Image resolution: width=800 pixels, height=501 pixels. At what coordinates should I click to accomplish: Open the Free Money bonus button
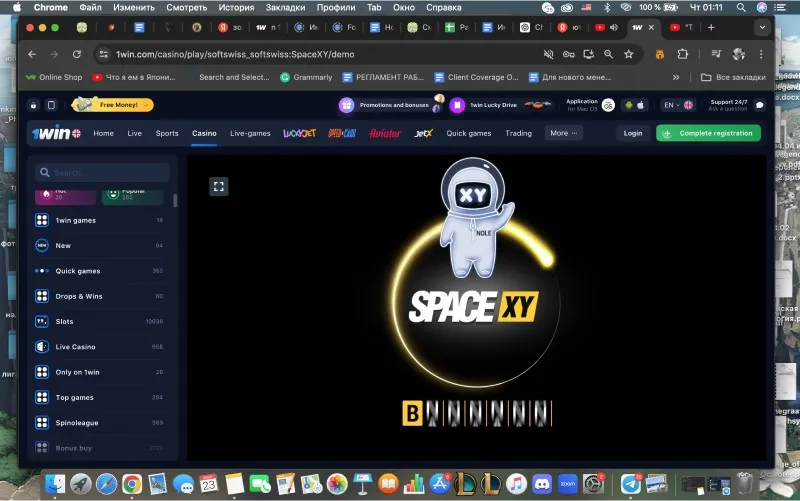pyautogui.click(x=113, y=105)
